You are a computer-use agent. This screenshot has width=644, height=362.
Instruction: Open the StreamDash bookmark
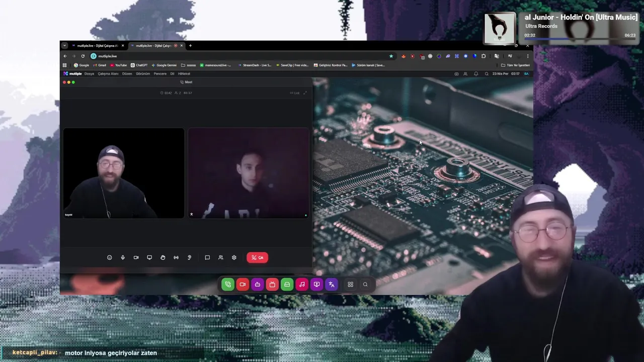point(255,65)
